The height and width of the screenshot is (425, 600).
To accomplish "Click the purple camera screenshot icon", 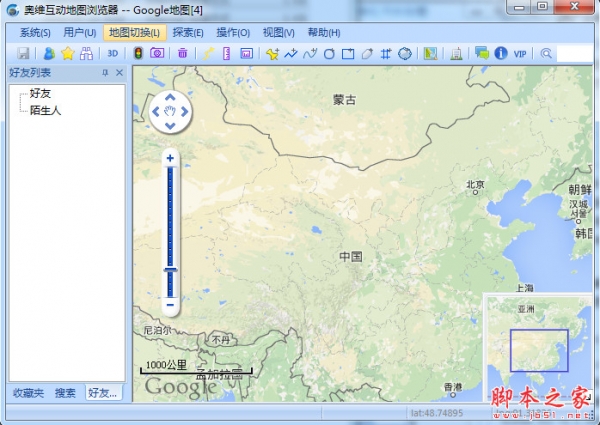I will 157,53.
